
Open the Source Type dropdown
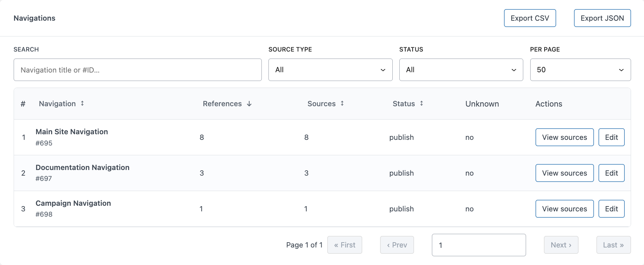330,70
